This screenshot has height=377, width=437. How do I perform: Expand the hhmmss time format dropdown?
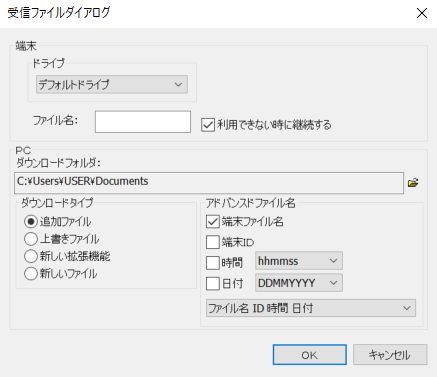tap(299, 261)
